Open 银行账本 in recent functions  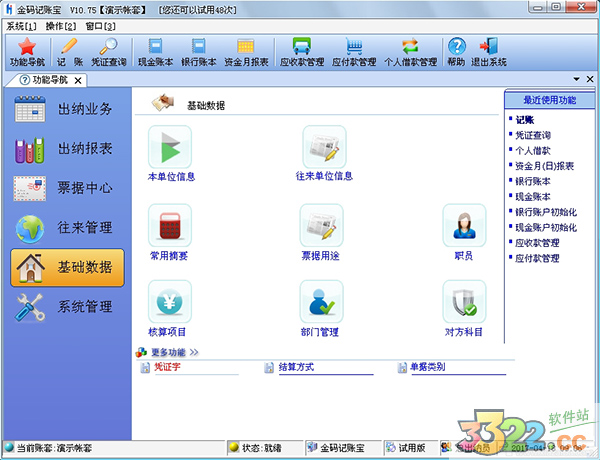coord(533,181)
